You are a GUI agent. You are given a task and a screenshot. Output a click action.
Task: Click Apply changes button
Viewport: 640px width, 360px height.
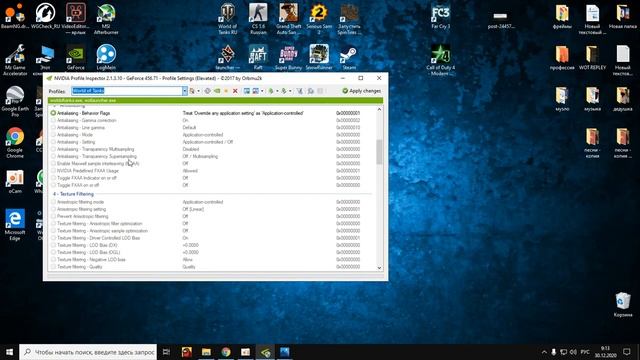pos(362,91)
